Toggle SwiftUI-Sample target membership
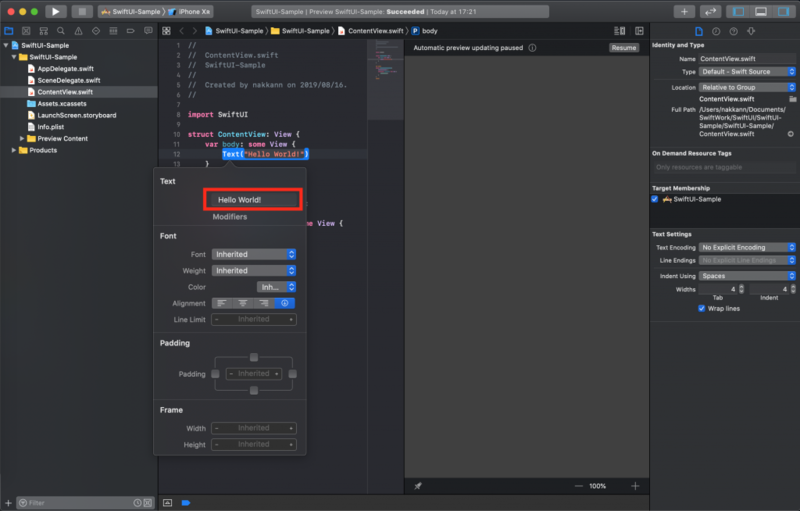Image resolution: width=800 pixels, height=511 pixels. point(655,199)
